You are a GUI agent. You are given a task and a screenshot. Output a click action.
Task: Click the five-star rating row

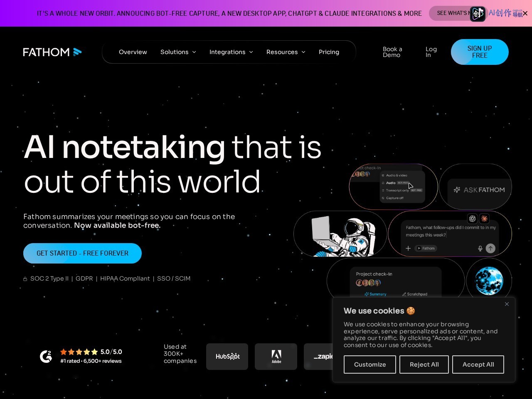pos(79,352)
